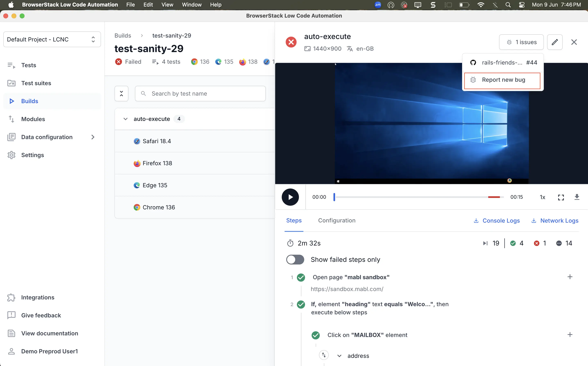
Task: Click battery status icon in menu bar
Action: pyautogui.click(x=464, y=5)
